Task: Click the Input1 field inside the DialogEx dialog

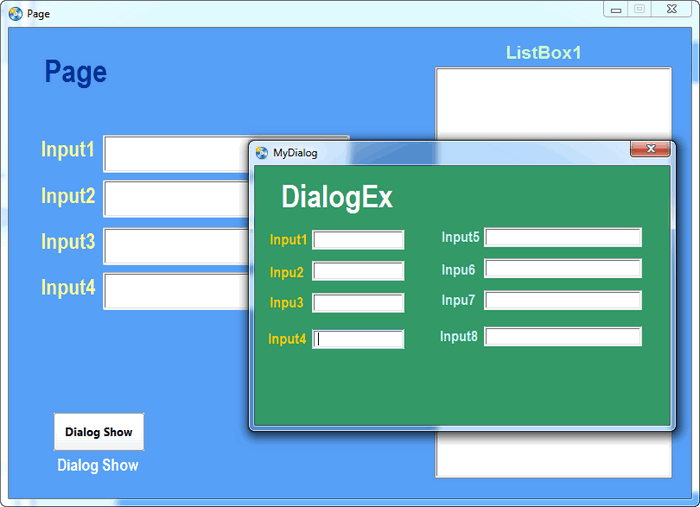Action: click(x=358, y=240)
